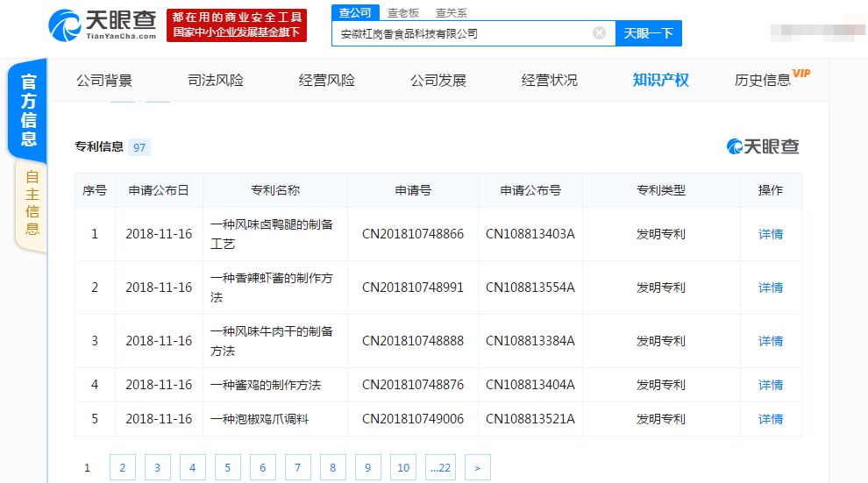Screen dimensions: 868x483
Task: Click the TianYanCha watermark logo above table
Action: click(x=763, y=146)
